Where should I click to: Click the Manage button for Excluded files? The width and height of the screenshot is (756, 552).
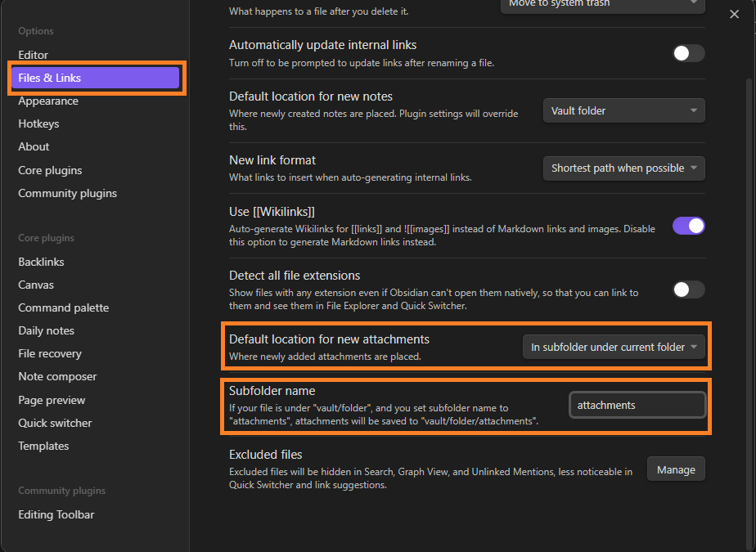(x=676, y=469)
